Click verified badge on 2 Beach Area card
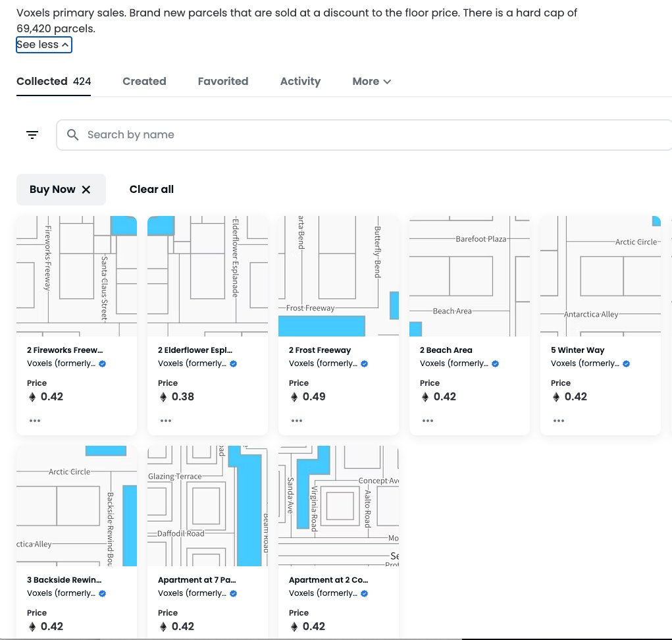Screen dimensions: 672x640 pos(496,363)
